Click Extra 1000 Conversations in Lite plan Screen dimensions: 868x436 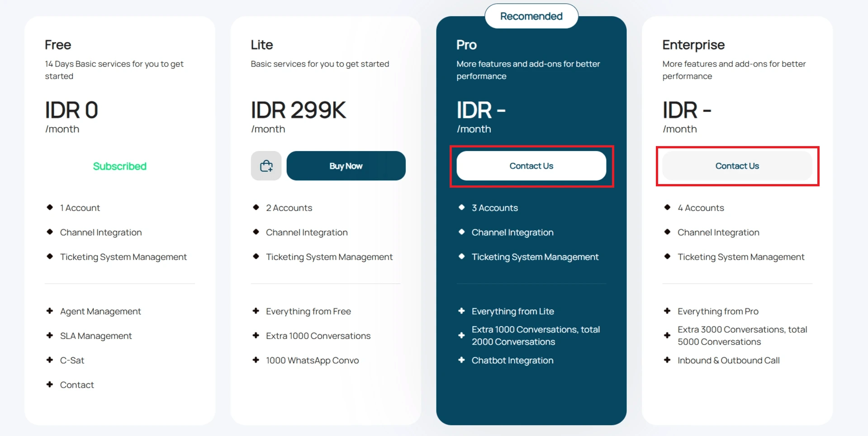tap(318, 336)
